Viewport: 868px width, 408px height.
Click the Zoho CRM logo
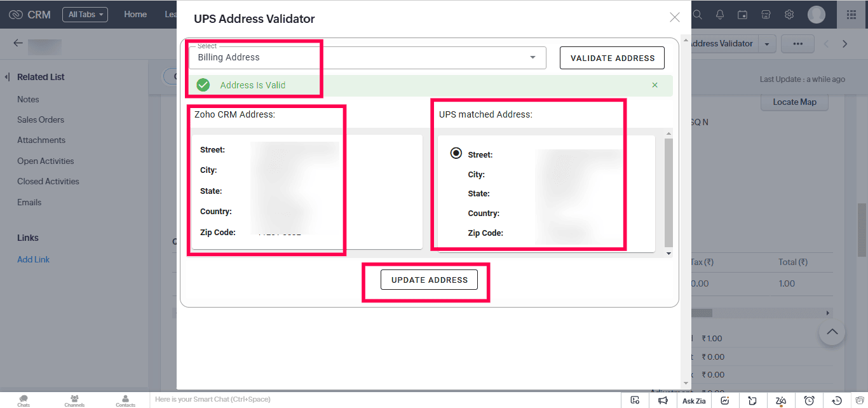coord(30,15)
